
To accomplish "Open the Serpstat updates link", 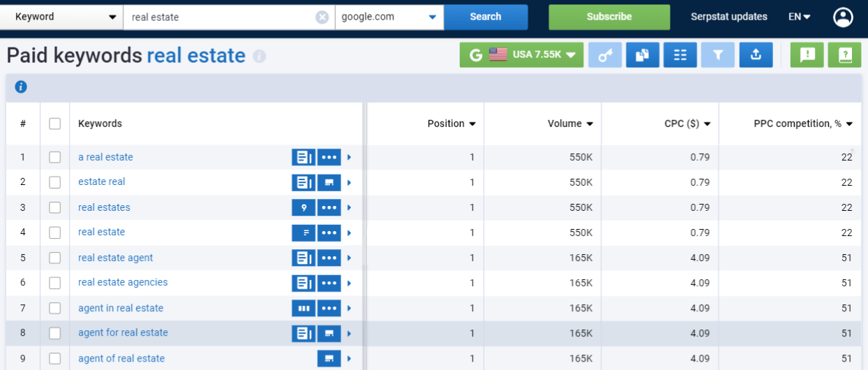I will (728, 17).
